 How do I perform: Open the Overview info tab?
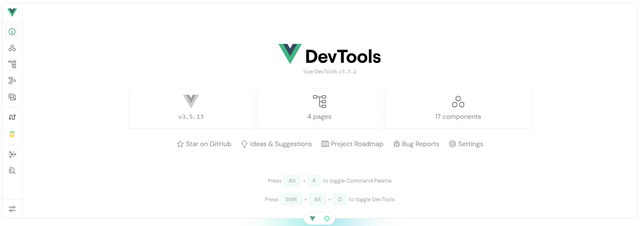coord(12,32)
